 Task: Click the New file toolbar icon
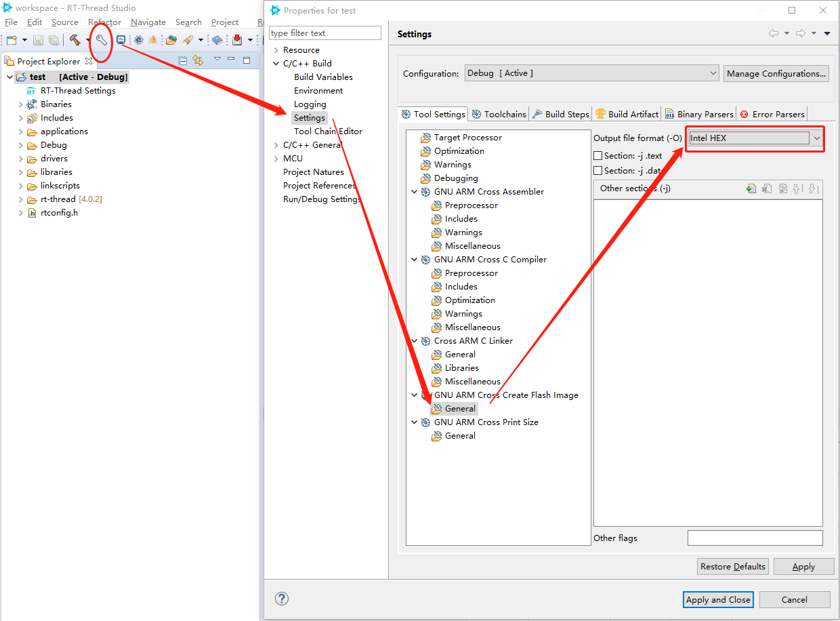[12, 41]
